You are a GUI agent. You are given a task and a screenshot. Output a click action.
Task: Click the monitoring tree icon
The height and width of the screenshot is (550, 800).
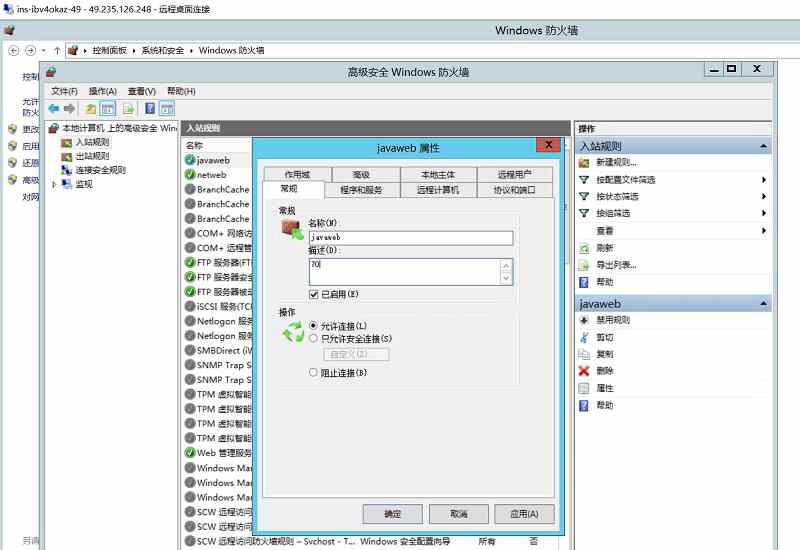point(66,184)
